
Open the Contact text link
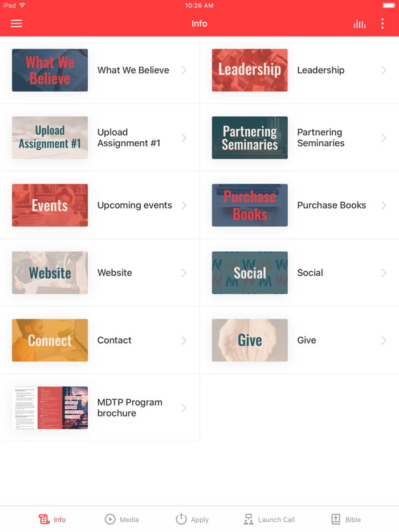[114, 340]
